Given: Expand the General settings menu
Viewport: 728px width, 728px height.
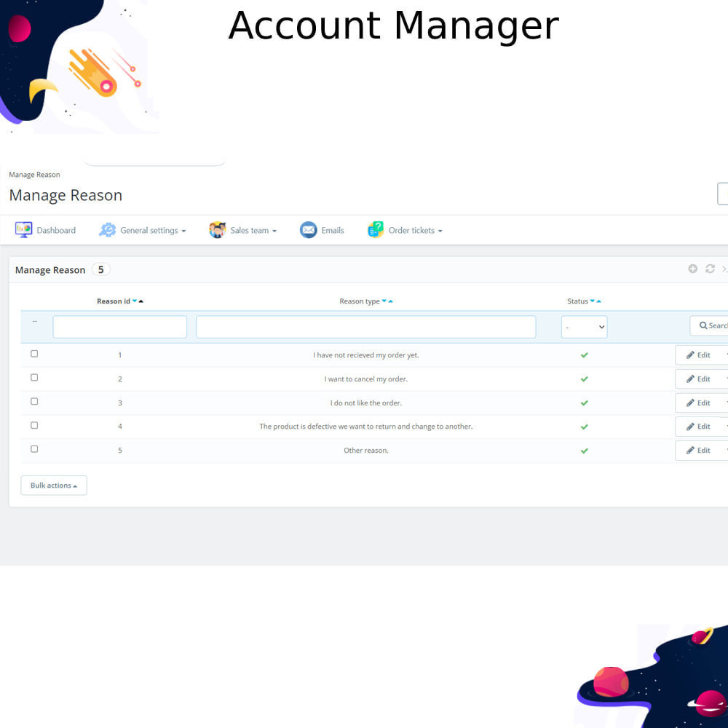Looking at the screenshot, I should click(x=153, y=230).
